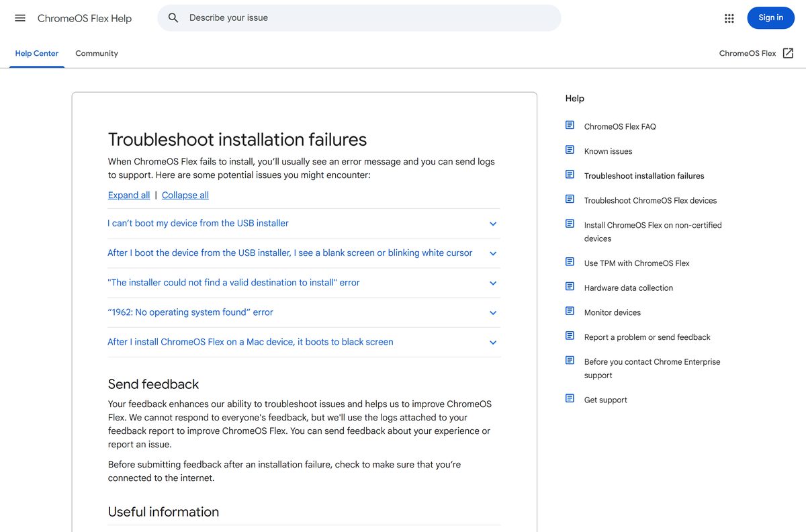Expand chevron for blank screen or blinking cursor
The width and height of the screenshot is (806, 532).
[x=493, y=253]
